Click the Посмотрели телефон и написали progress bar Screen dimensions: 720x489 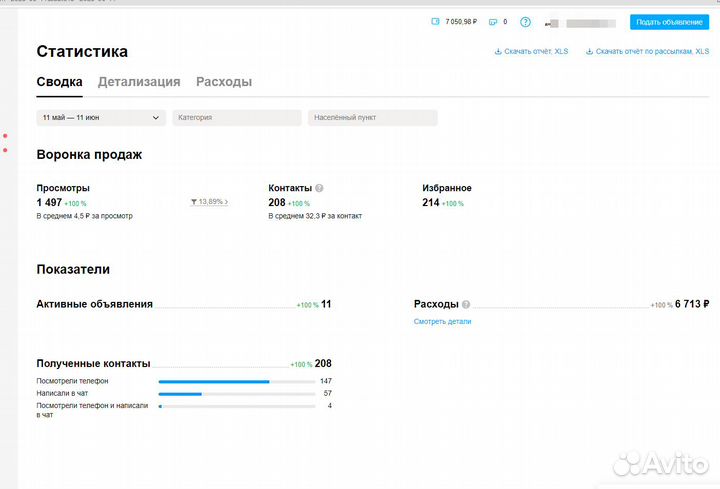pyautogui.click(x=237, y=406)
